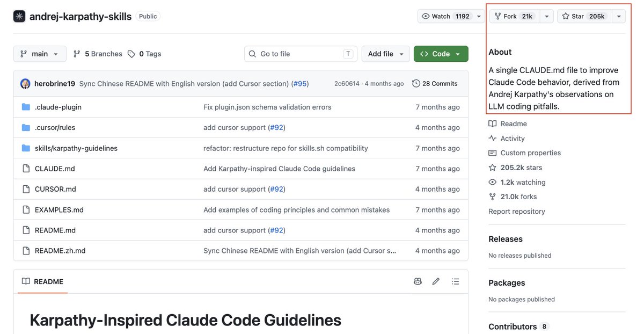This screenshot has width=644, height=334.
Task: Click the .claude-plugin folder icon
Action: point(26,107)
